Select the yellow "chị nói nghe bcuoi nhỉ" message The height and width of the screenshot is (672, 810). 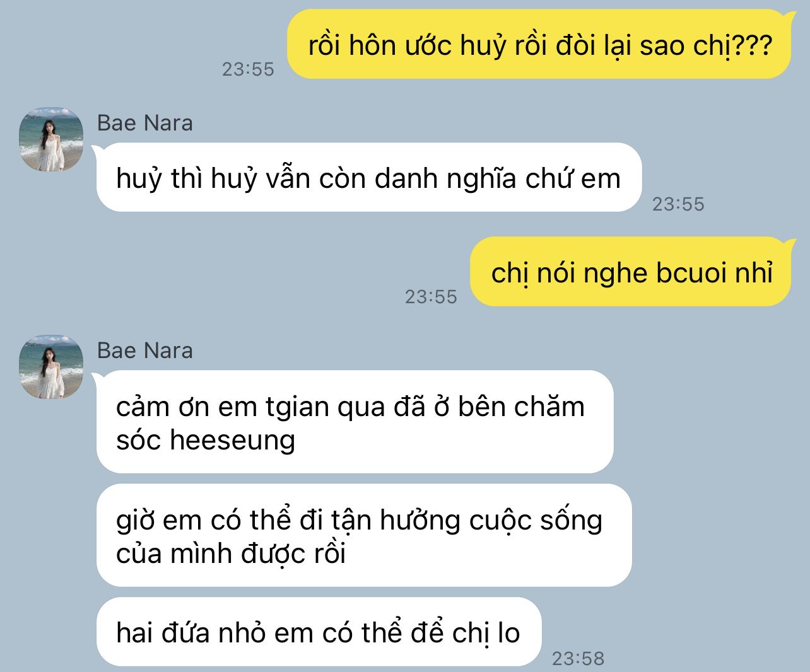(x=631, y=272)
